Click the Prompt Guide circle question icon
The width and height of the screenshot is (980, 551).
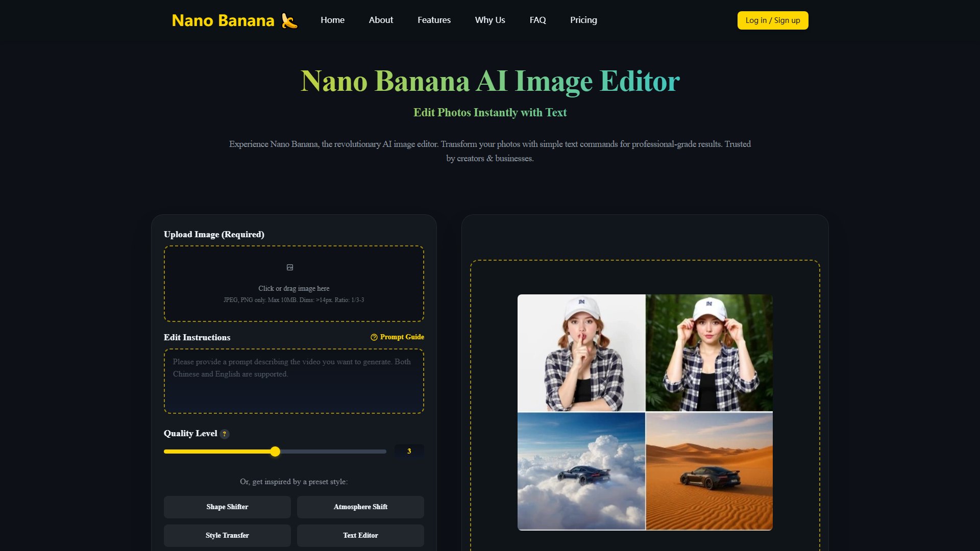coord(374,337)
